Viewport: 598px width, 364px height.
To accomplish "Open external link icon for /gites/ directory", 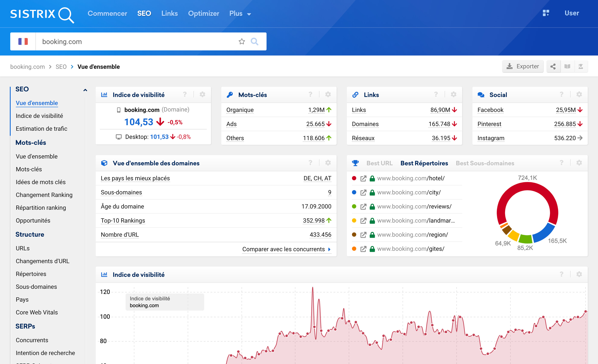I will click(363, 249).
